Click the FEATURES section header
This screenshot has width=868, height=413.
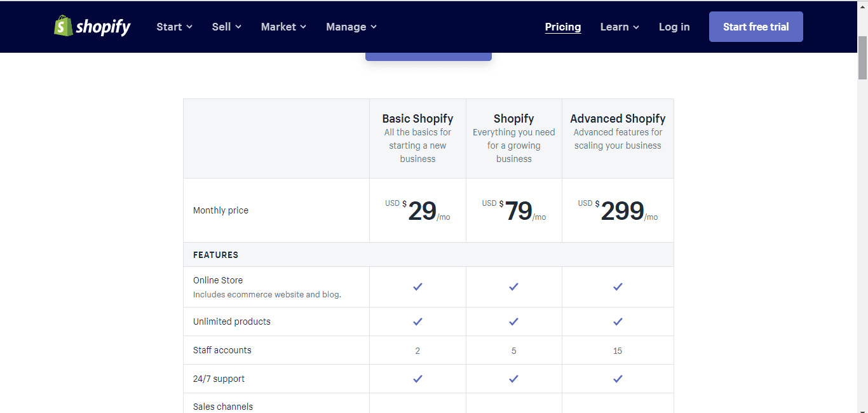215,255
